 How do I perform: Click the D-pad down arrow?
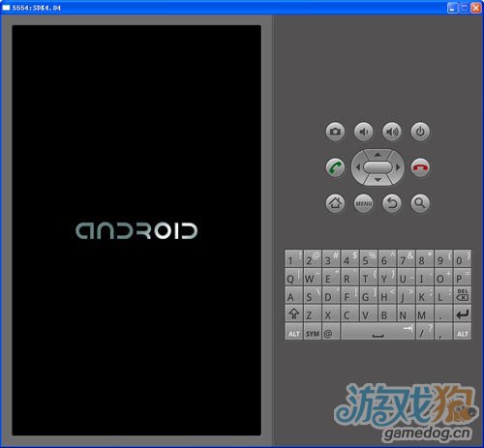(x=378, y=180)
